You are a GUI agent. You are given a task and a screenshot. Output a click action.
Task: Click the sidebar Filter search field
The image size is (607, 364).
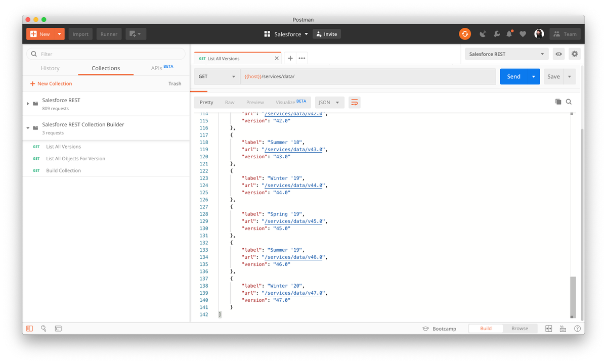(106, 54)
